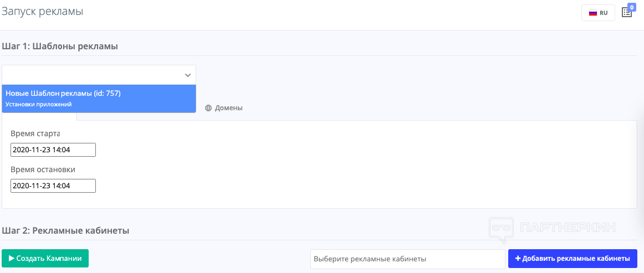Image resolution: width=644 pixels, height=273 pixels.
Task: Click the Шаг 1: Шаблоны рекламы heading
Action: tap(60, 47)
